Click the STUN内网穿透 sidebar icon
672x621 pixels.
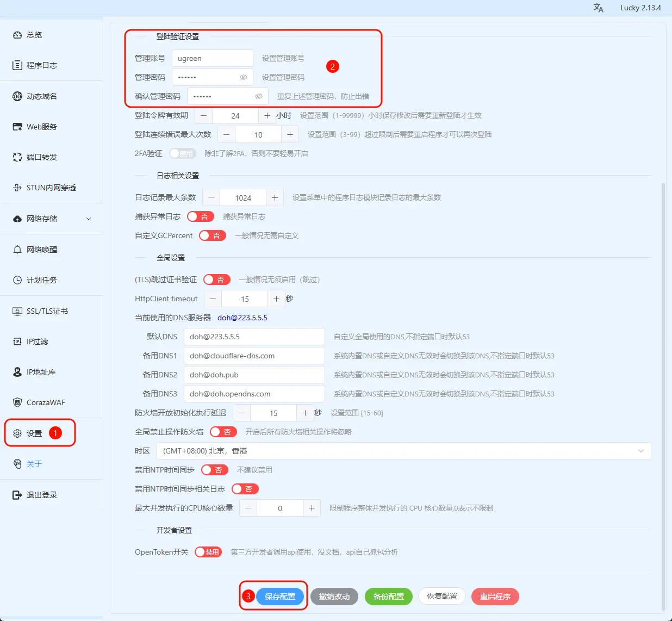(x=17, y=188)
